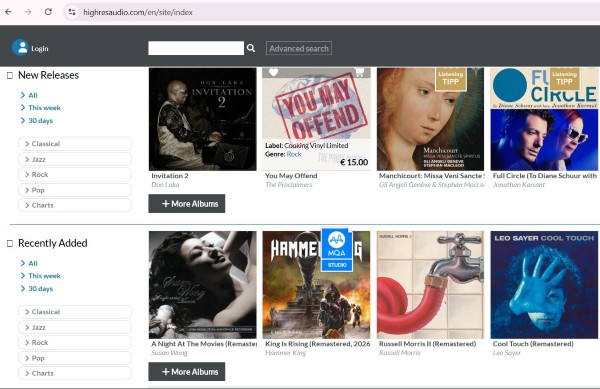Open Manchicourt Missa Veni Sancte album cover
This screenshot has width=600, height=389.
coord(430,119)
